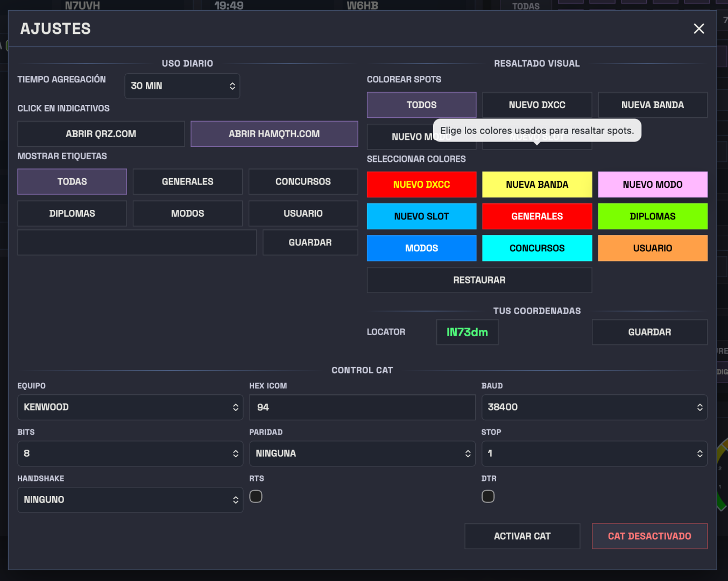Click the cyan Concursos color swatch

click(x=536, y=248)
